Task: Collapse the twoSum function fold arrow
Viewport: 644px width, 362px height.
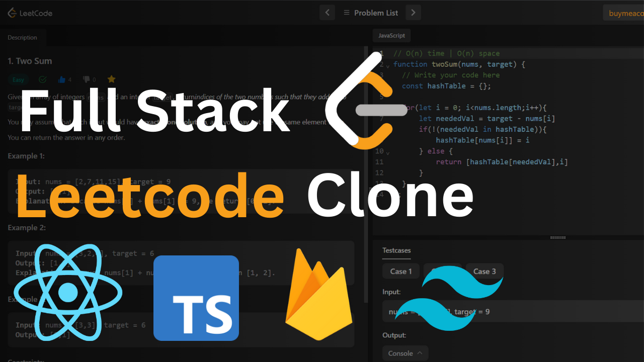Action: 388,65
